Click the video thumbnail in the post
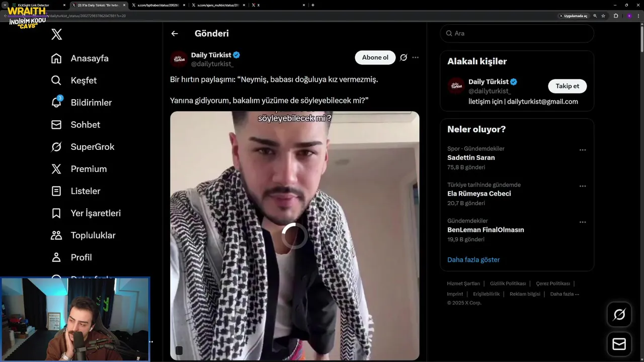This screenshot has width=644, height=362. coord(295,236)
